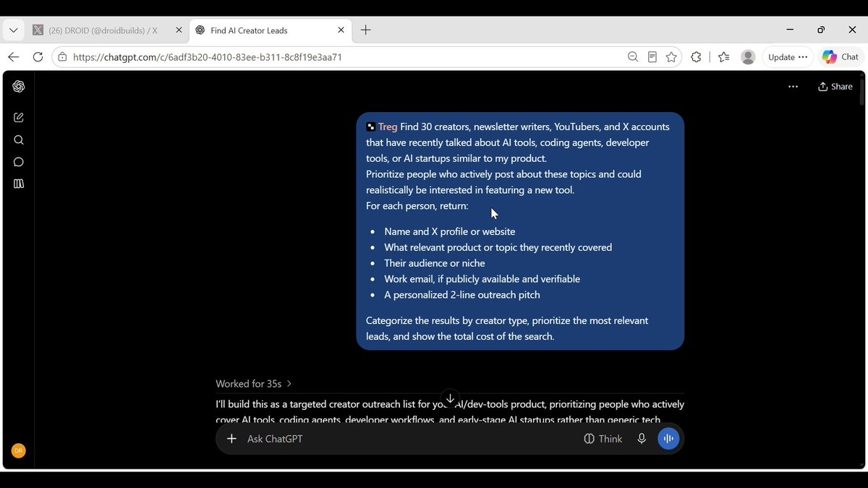Click the browser back arrow
868x488 pixels.
(x=14, y=57)
